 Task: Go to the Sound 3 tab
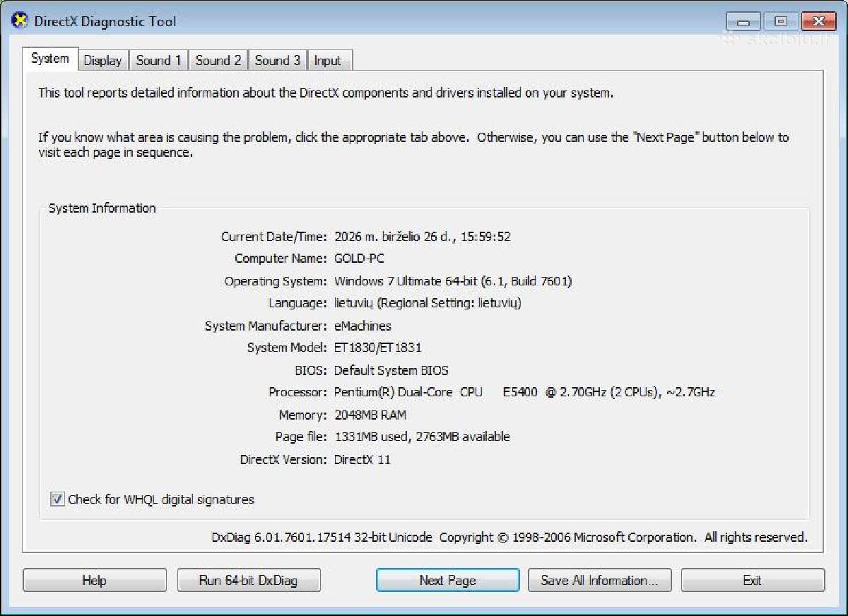tap(278, 61)
